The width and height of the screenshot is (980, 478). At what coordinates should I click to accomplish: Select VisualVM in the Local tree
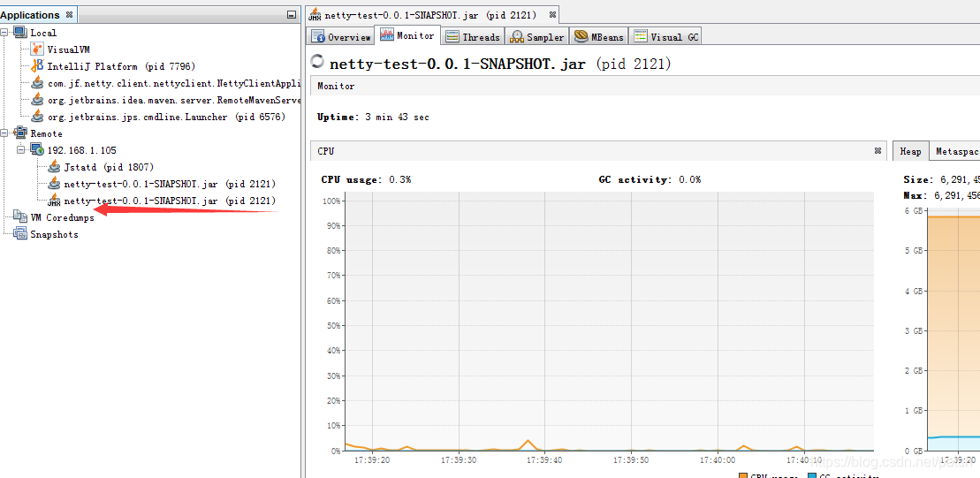69,49
